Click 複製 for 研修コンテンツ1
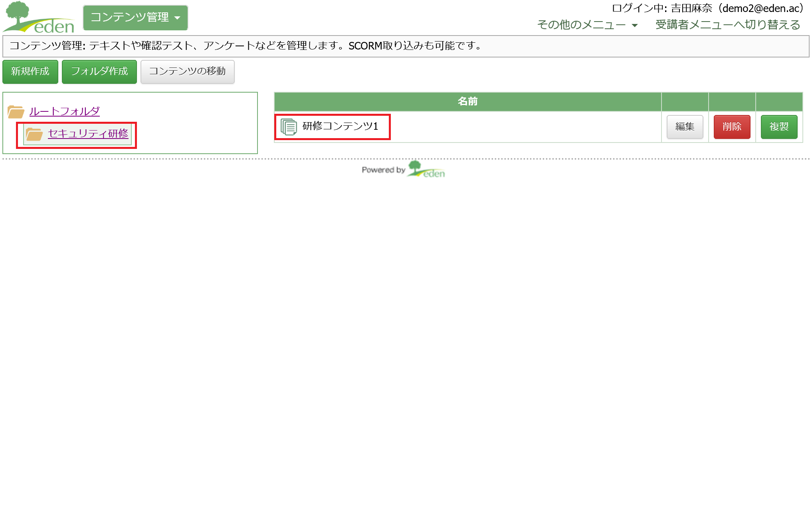 click(779, 127)
